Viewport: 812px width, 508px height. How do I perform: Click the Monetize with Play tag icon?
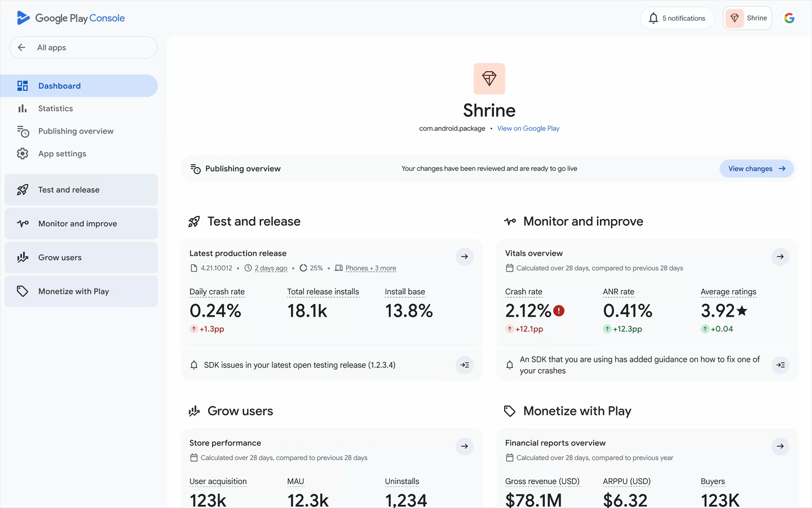click(22, 291)
